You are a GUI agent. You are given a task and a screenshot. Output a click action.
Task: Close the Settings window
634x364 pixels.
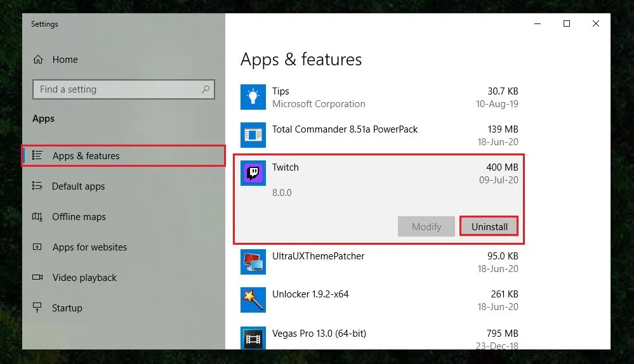point(595,24)
